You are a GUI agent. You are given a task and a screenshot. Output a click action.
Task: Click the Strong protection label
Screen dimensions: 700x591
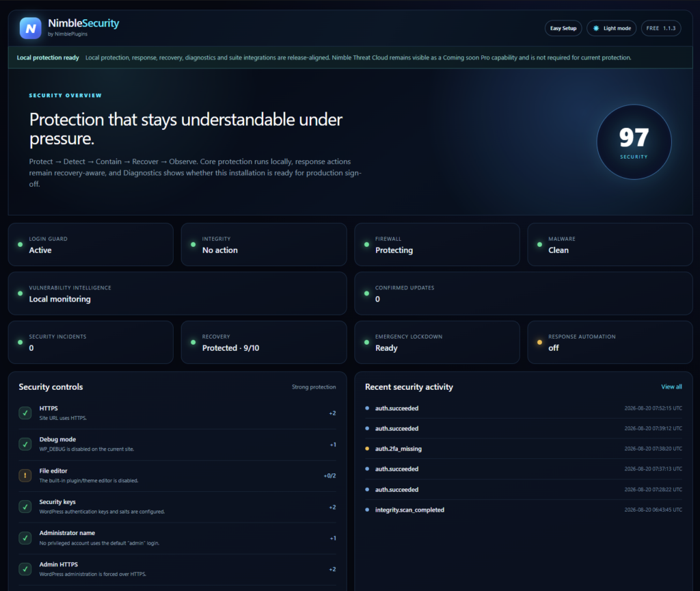pyautogui.click(x=314, y=387)
